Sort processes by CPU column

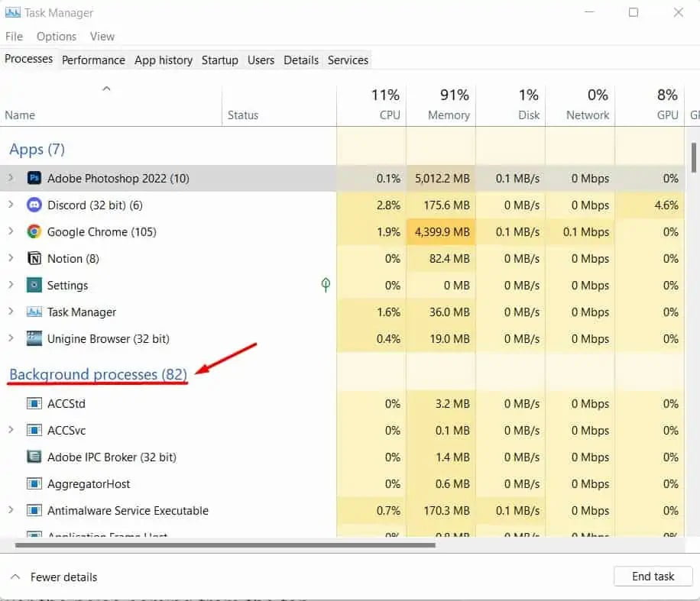pos(371,105)
